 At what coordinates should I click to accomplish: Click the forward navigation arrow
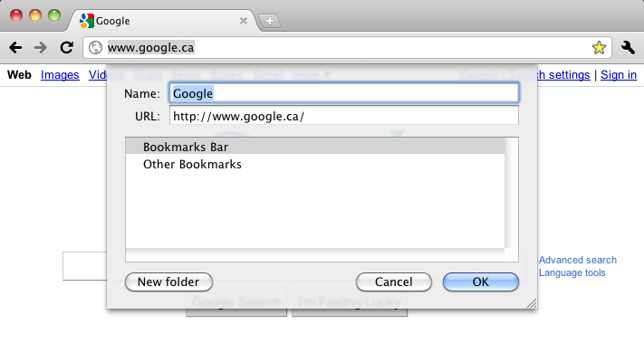tap(40, 48)
